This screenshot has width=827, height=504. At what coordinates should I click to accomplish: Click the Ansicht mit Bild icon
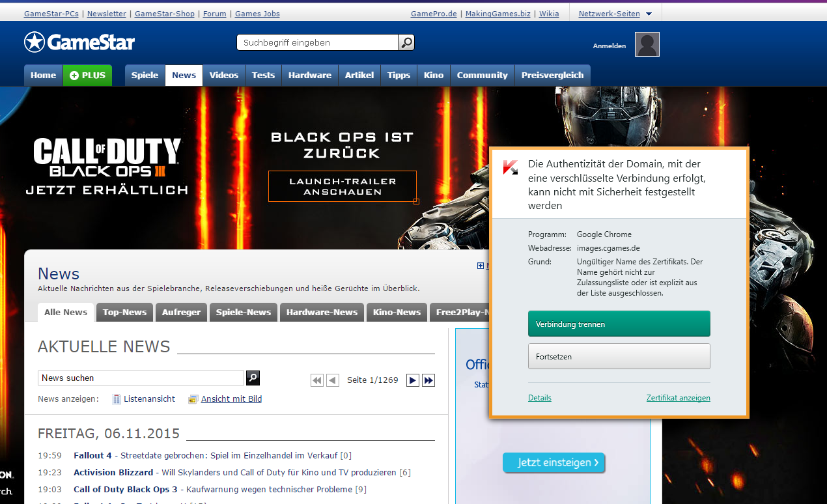pos(193,399)
